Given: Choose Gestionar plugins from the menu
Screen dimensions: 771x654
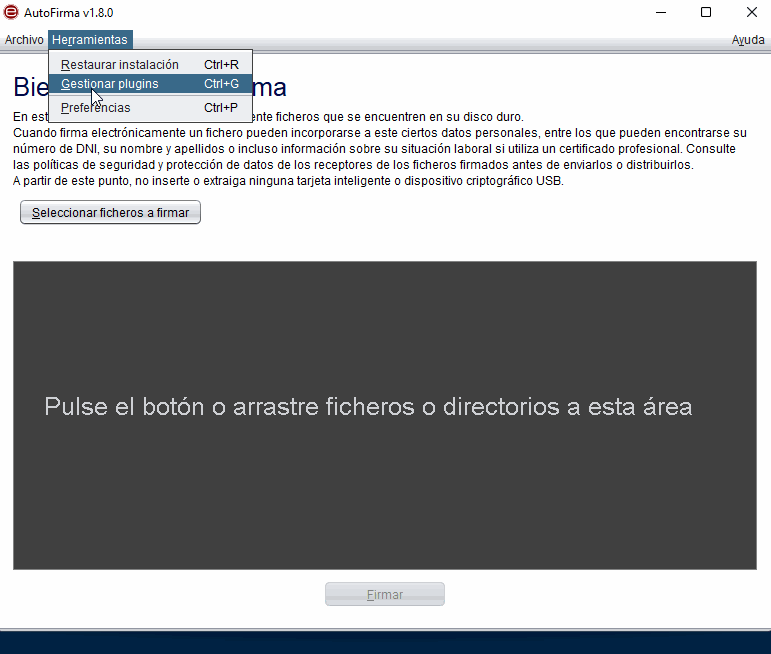Looking at the screenshot, I should 150,84.
